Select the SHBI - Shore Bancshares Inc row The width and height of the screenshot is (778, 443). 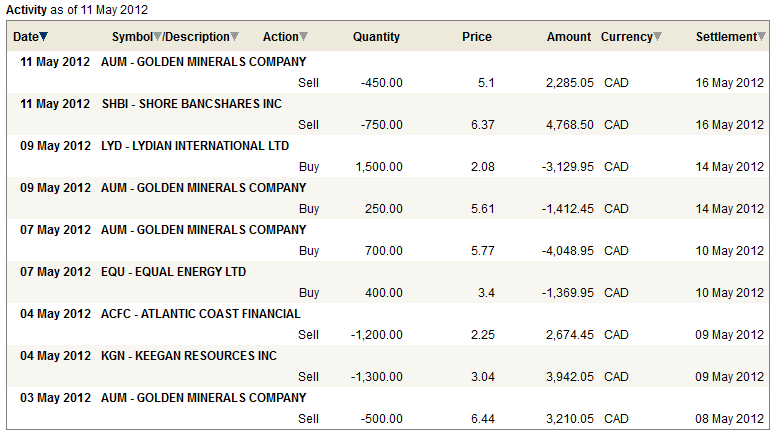tap(192, 104)
